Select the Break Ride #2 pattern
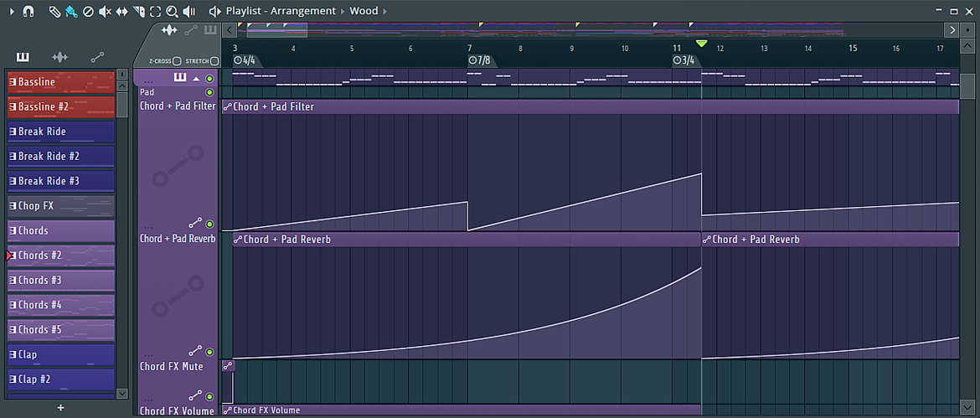This screenshot has width=980, height=418. point(60,156)
